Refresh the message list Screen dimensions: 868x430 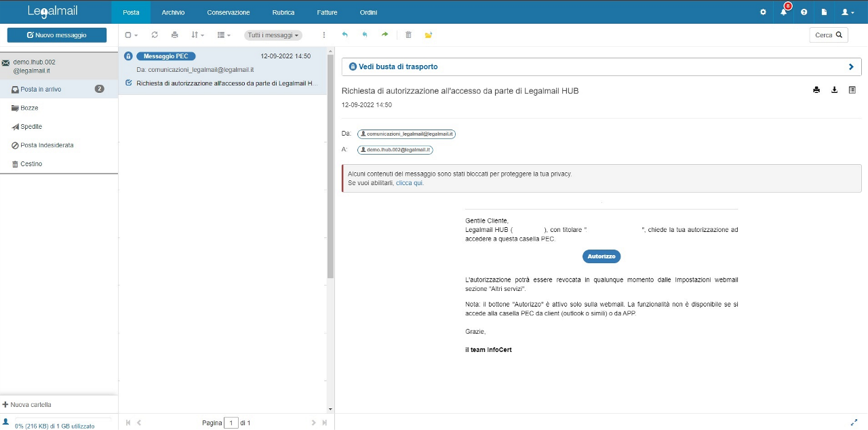pos(155,35)
